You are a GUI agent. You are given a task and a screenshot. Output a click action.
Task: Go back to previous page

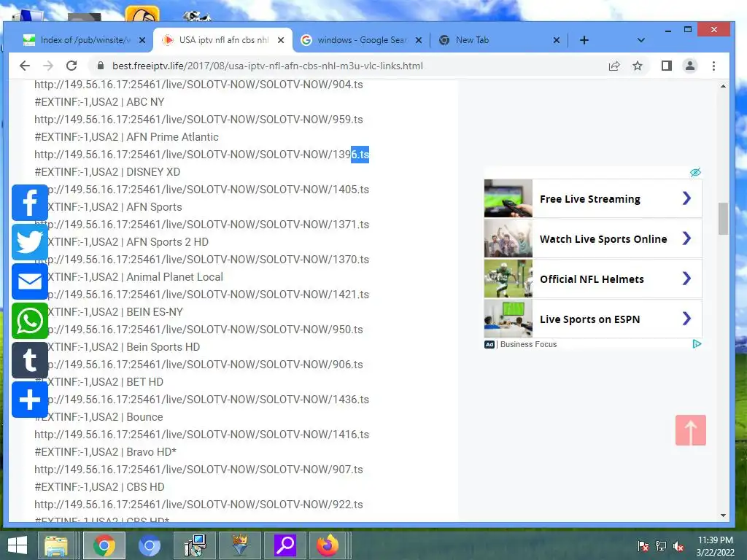[25, 66]
